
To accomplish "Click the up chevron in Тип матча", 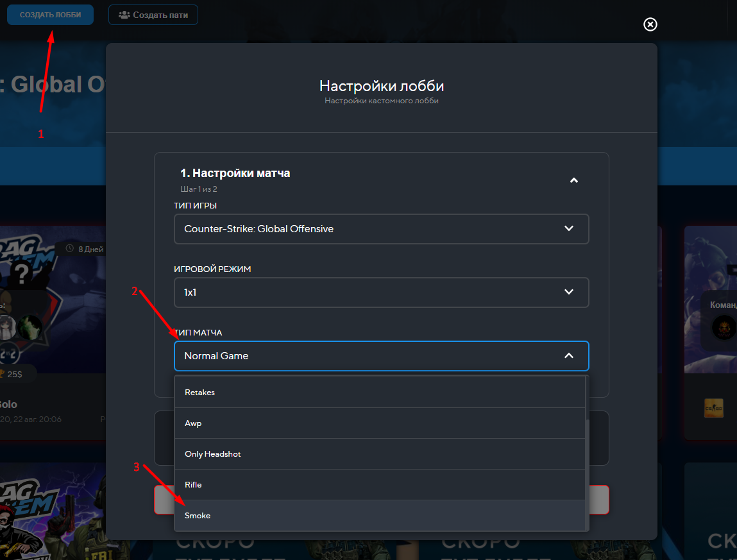I will click(x=569, y=356).
